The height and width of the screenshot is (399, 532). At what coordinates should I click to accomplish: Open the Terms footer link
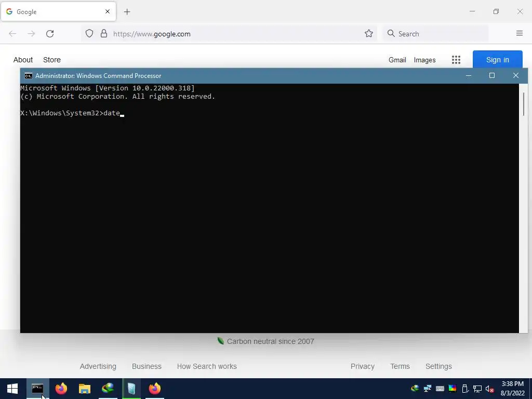click(400, 366)
